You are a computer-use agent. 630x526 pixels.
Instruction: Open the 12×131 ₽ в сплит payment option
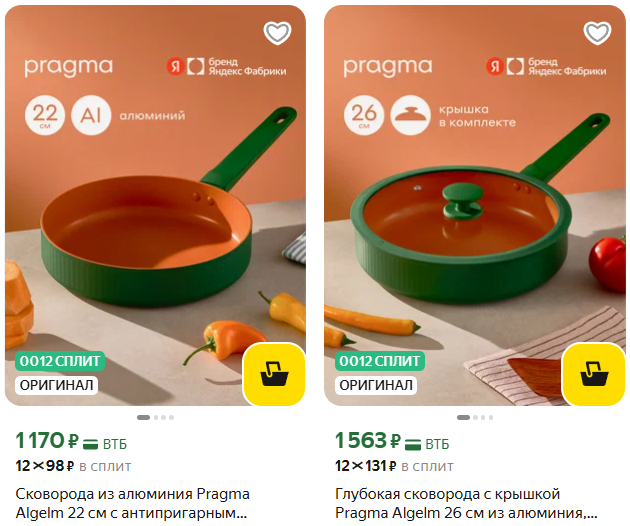click(x=394, y=466)
